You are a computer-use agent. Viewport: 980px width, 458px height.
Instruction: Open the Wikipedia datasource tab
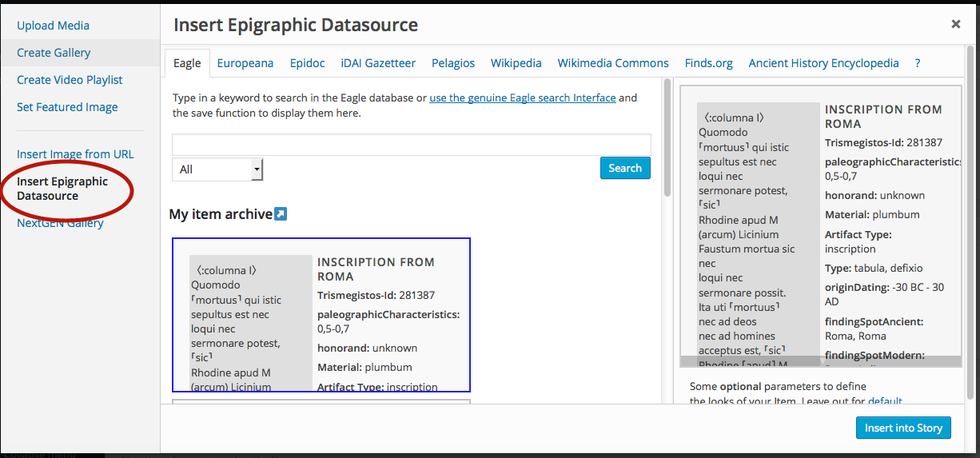516,63
